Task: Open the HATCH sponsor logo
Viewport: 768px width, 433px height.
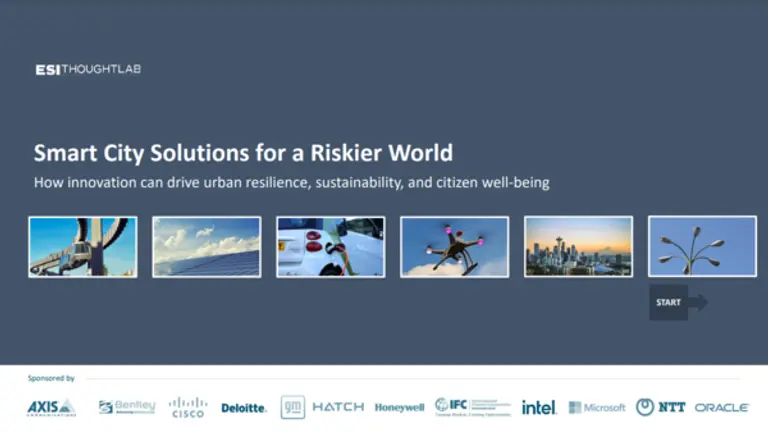Action: (338, 407)
